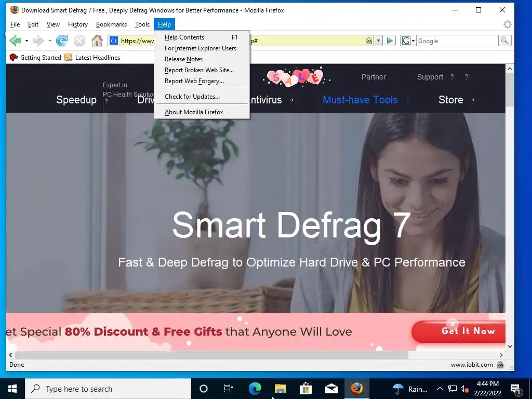Image resolution: width=532 pixels, height=399 pixels.
Task: Open the Latest Headlines feed bookmark
Action: [92, 57]
